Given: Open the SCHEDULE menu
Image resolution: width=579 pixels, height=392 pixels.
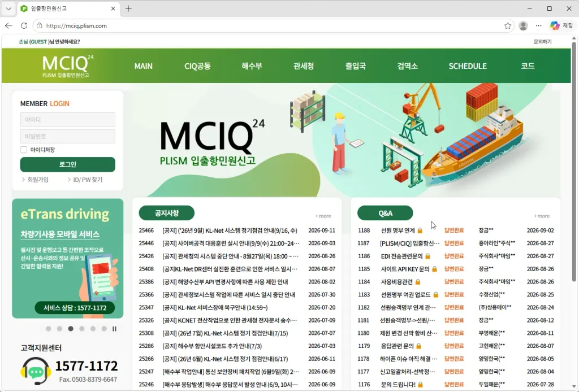Looking at the screenshot, I should click(x=468, y=66).
